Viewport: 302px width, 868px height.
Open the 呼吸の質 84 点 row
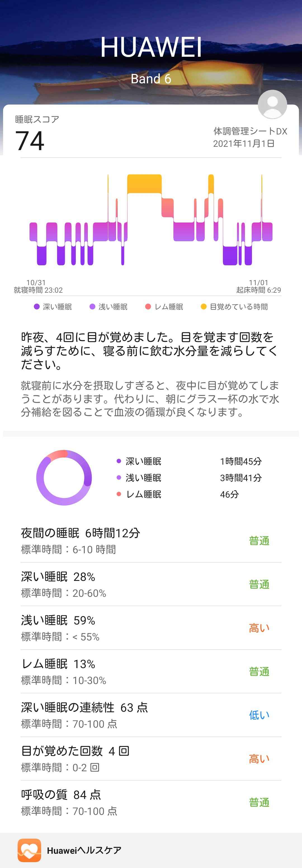pyautogui.click(x=151, y=802)
